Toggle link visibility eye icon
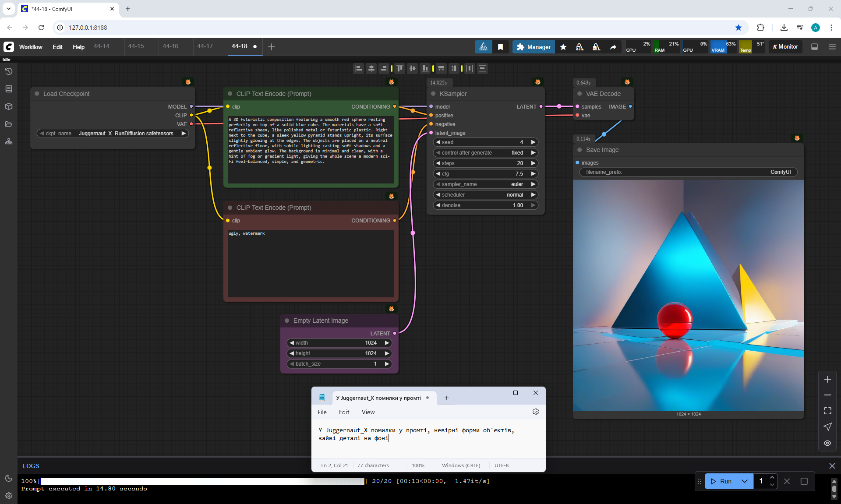The width and height of the screenshot is (841, 504). 827,443
